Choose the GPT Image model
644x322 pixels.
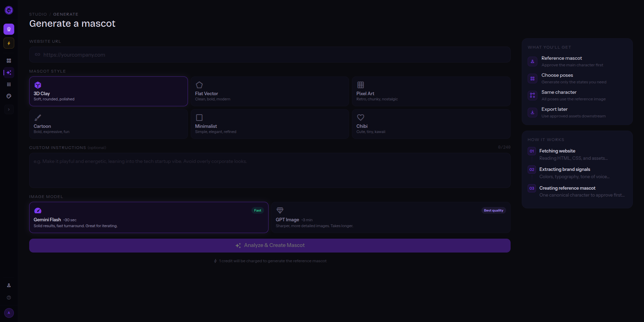(x=391, y=217)
